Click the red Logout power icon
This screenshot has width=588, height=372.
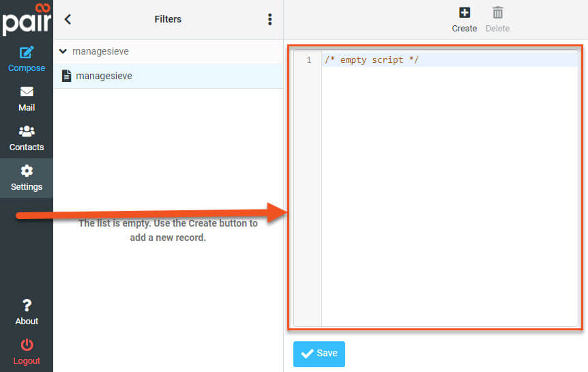[x=27, y=345]
